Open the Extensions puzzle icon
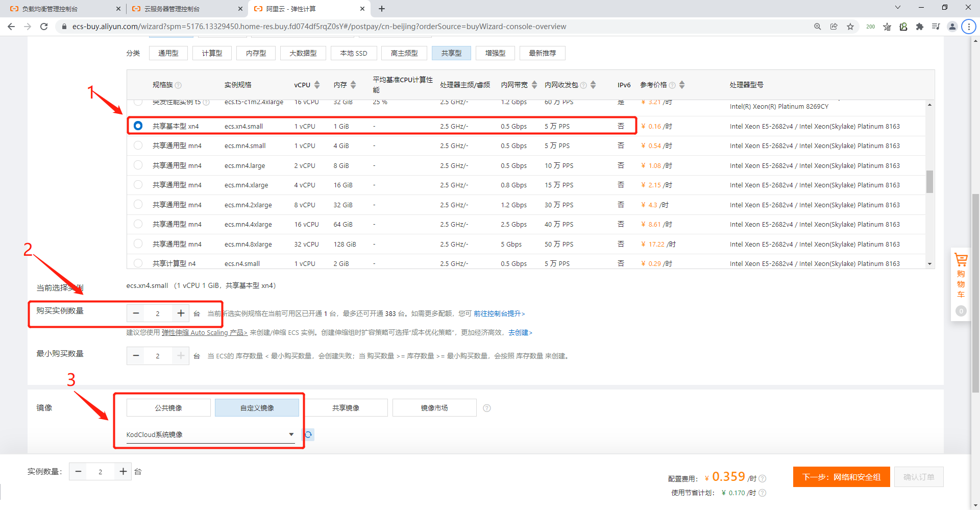This screenshot has height=510, width=980. pyautogui.click(x=920, y=27)
